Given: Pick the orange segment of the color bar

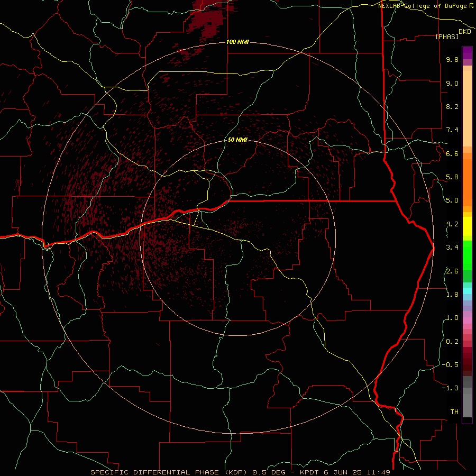Looking at the screenshot, I should pyautogui.click(x=467, y=183).
